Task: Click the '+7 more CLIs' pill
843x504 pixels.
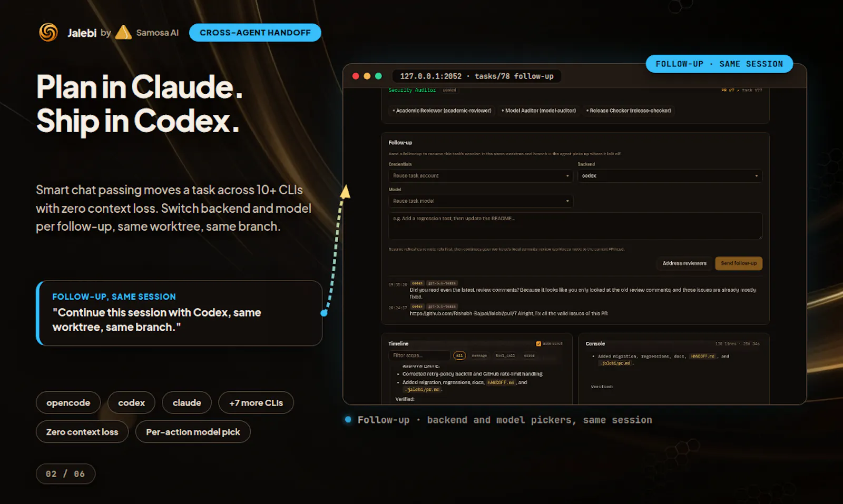Action: point(256,403)
